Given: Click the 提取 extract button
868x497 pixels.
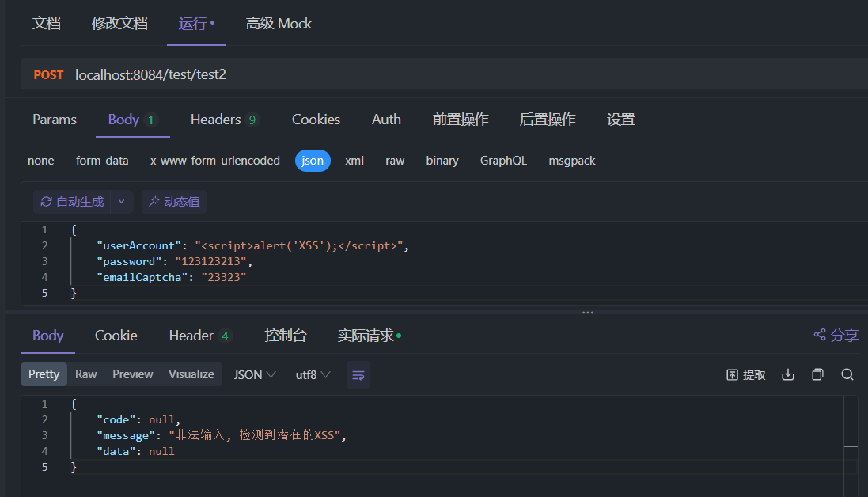Looking at the screenshot, I should 745,374.
